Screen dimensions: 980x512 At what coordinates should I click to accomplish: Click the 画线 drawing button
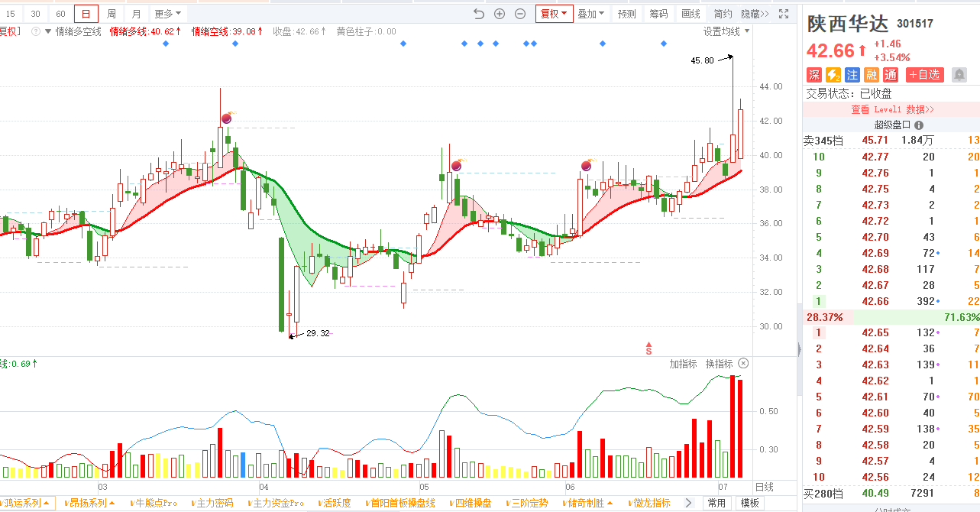(x=691, y=14)
